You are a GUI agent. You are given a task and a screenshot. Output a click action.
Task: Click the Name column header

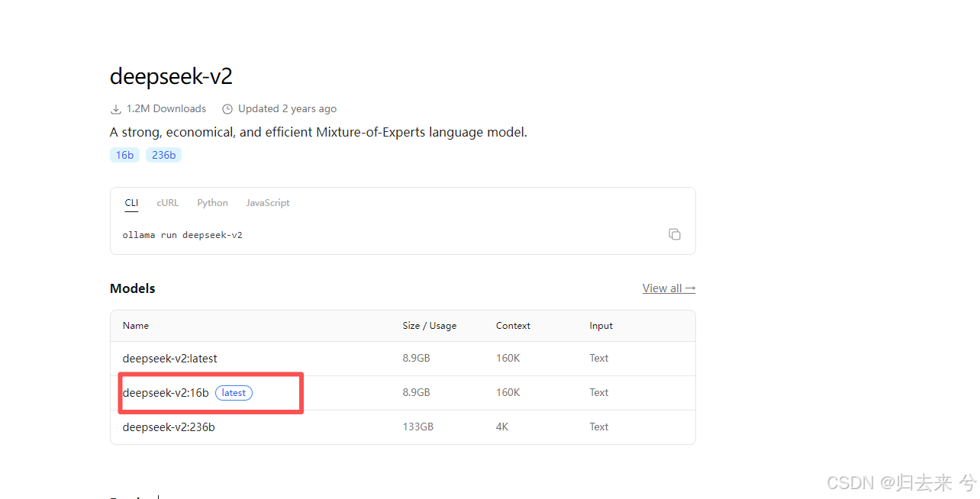[136, 326]
